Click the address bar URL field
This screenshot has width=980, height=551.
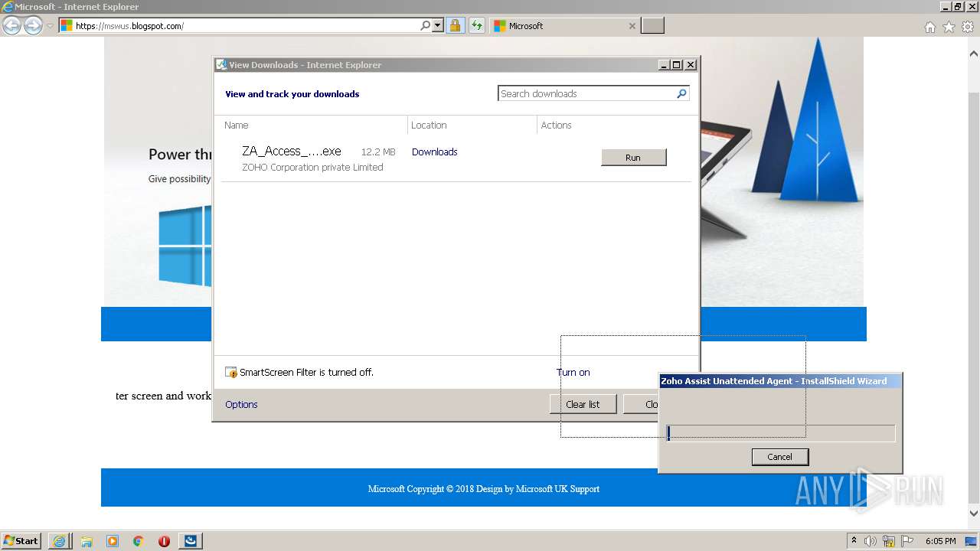(x=239, y=26)
